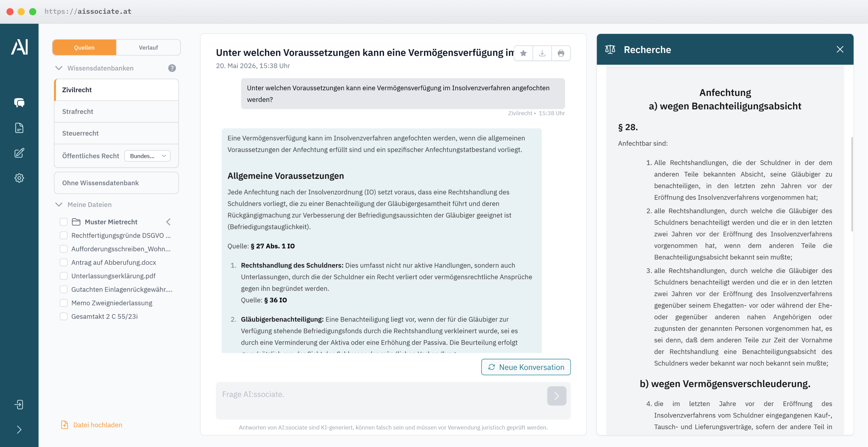Click 'Memo Zweigniederlassung' file name

tap(111, 303)
